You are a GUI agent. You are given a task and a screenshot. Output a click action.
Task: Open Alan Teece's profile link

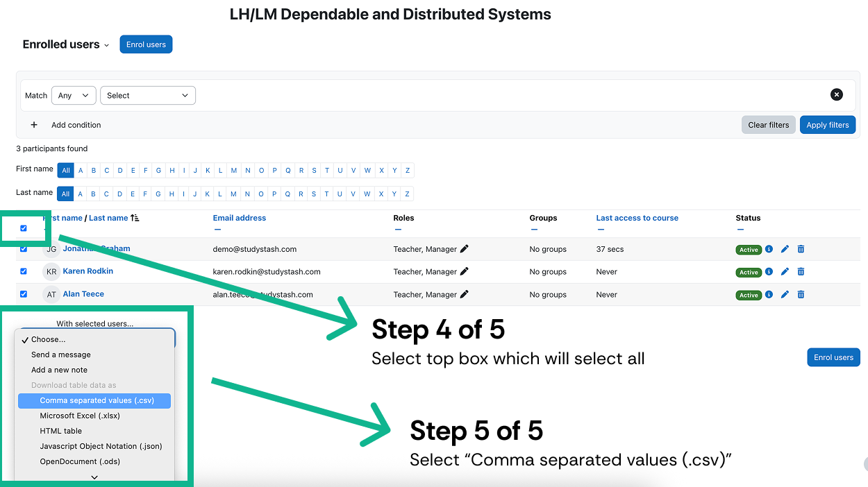tap(83, 294)
